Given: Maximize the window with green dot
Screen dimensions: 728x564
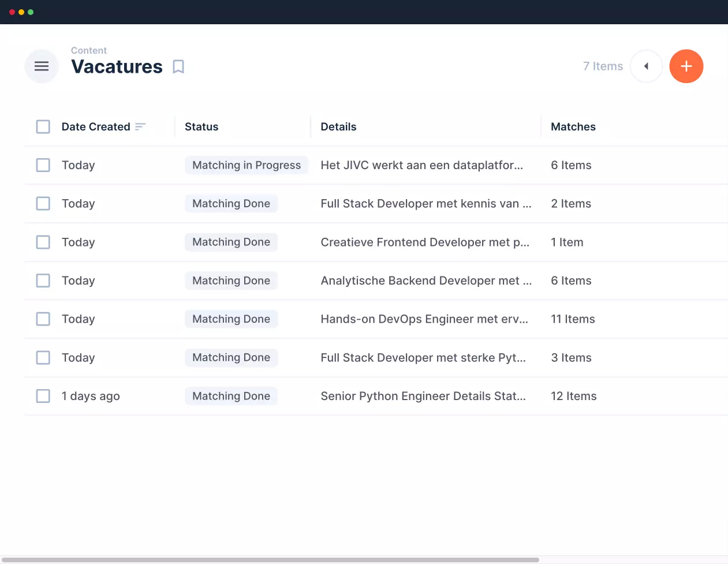Looking at the screenshot, I should pyautogui.click(x=31, y=12).
